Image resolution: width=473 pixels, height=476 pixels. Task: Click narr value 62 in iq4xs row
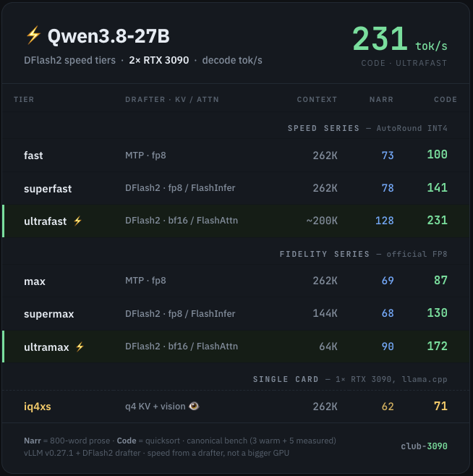[x=388, y=407]
